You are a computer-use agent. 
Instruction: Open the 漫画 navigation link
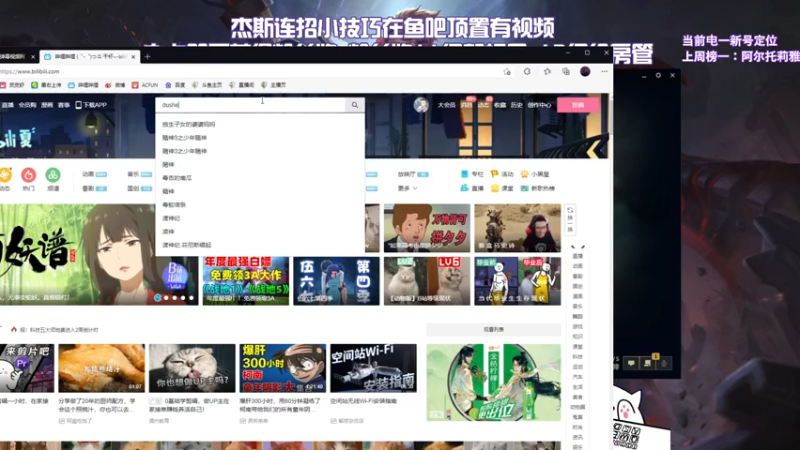pos(47,105)
